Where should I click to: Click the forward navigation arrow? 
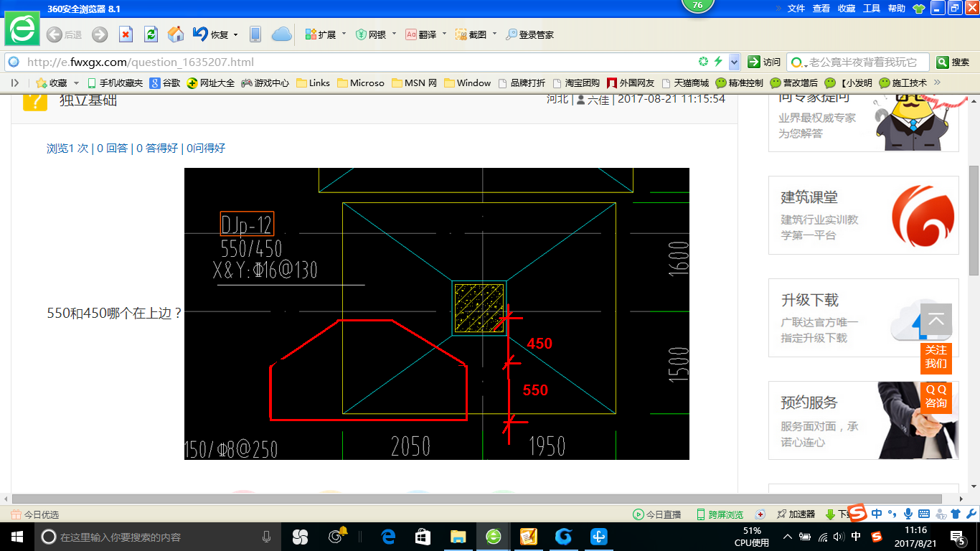pyautogui.click(x=100, y=34)
